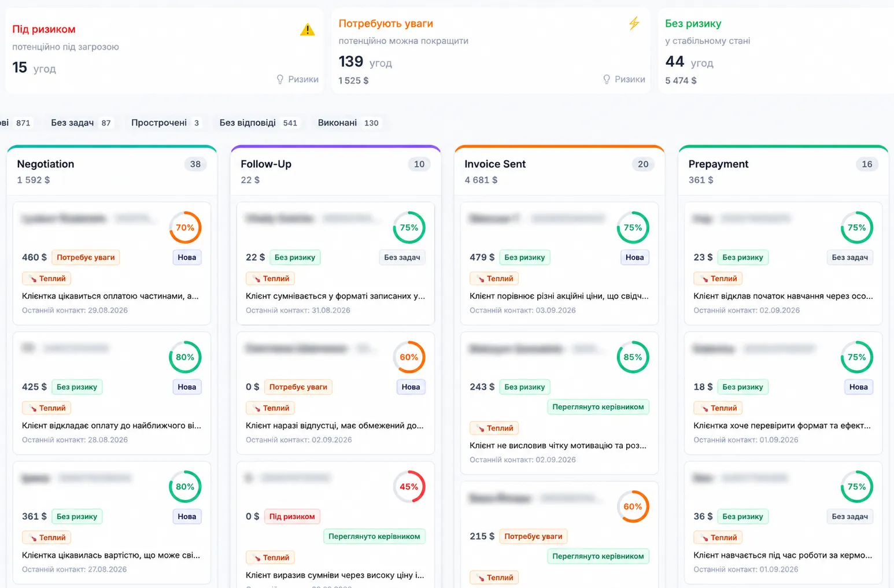Open the Без відповіді tab
Screen dimensions: 894x588
(x=258, y=123)
